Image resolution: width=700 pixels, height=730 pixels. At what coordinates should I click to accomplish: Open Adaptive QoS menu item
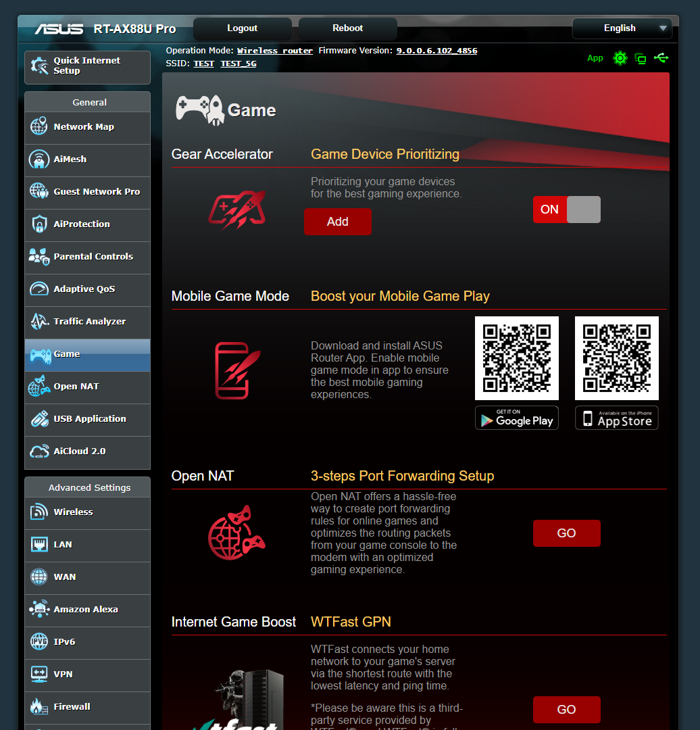click(88, 289)
